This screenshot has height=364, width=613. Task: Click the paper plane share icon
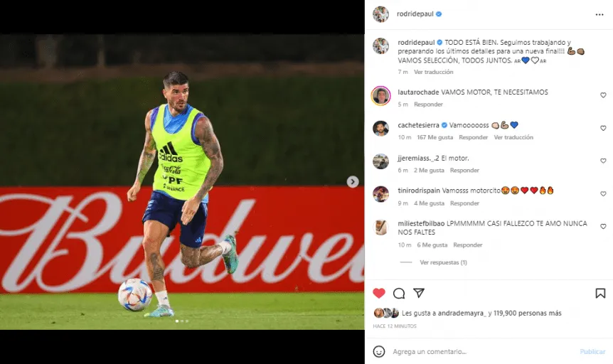coord(419,293)
